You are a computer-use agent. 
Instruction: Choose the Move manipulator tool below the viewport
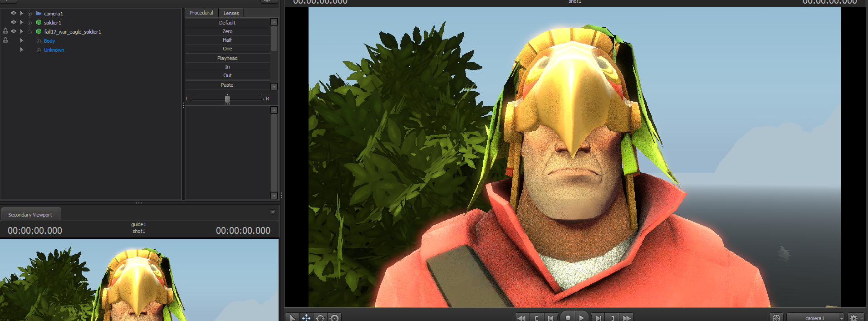coord(306,317)
